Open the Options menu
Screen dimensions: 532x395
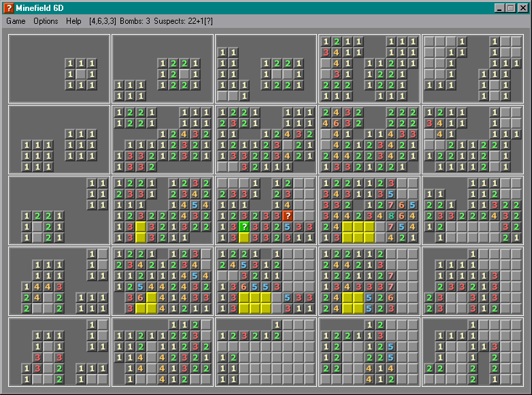coord(46,21)
